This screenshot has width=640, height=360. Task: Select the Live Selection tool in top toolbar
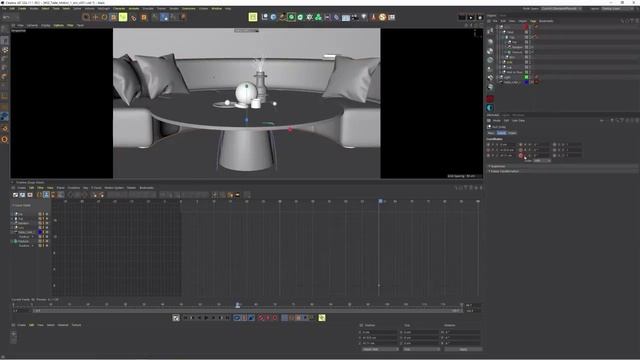86,17
